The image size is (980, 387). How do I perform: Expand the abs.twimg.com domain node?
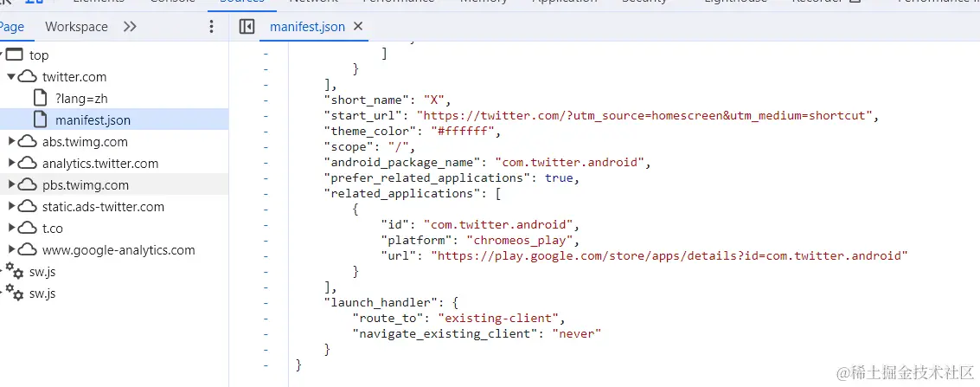[x=11, y=141]
